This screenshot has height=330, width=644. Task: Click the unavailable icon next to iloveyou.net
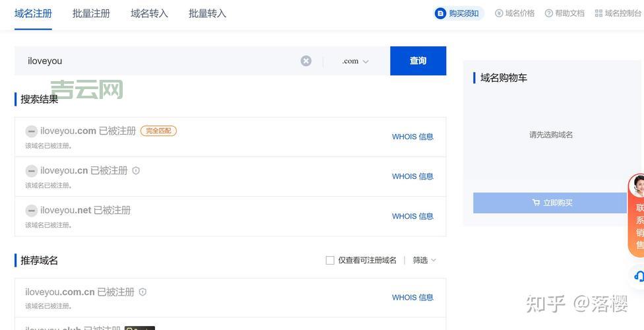(31, 211)
